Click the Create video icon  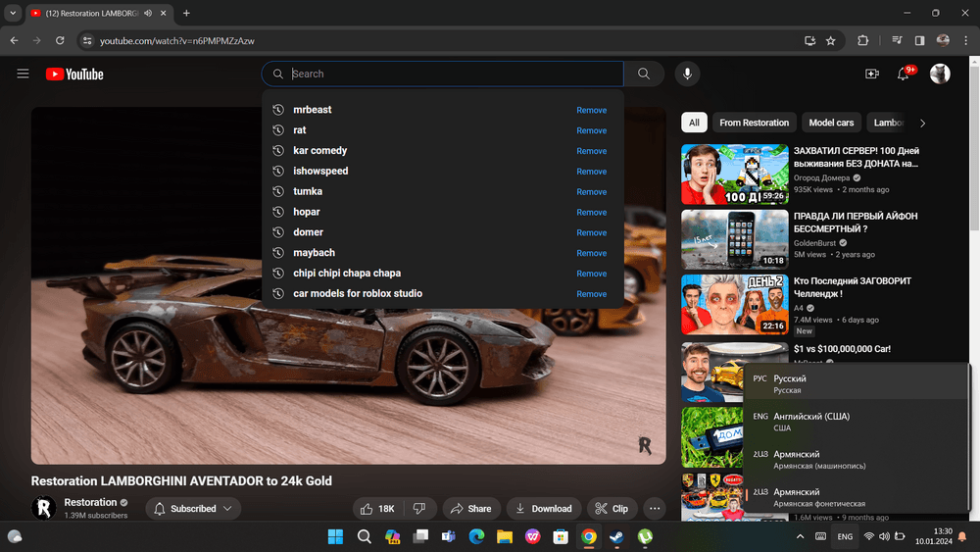coord(871,74)
